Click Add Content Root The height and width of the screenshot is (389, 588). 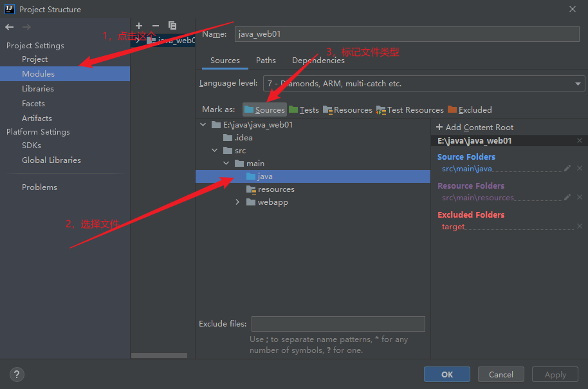tap(475, 128)
